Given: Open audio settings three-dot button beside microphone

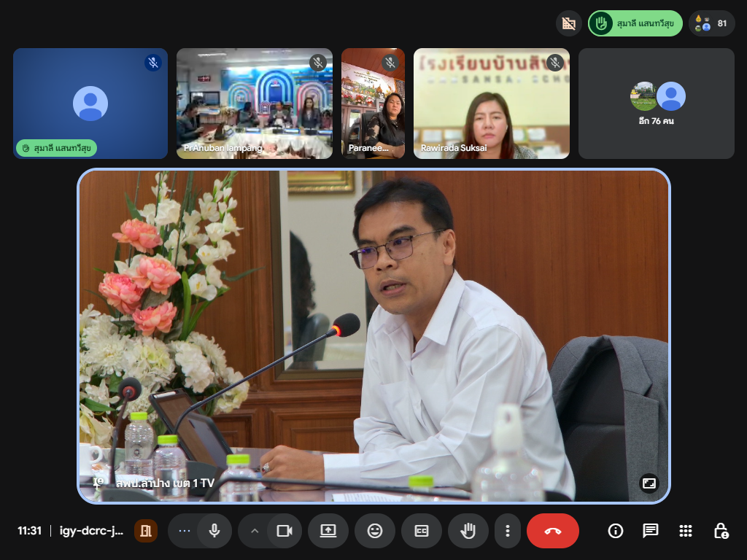Looking at the screenshot, I should [185, 531].
